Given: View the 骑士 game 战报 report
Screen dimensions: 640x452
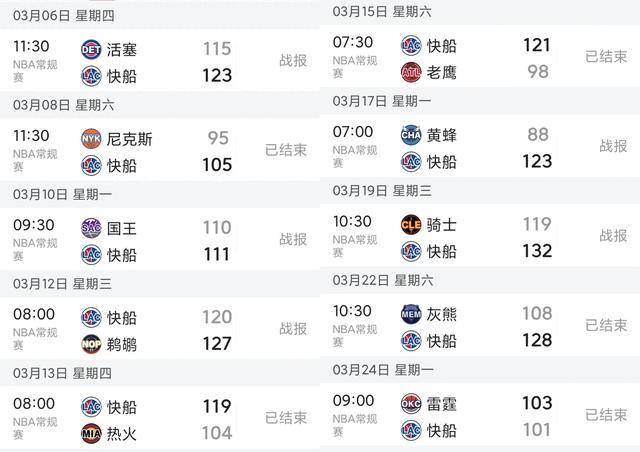Looking at the screenshot, I should (613, 236).
